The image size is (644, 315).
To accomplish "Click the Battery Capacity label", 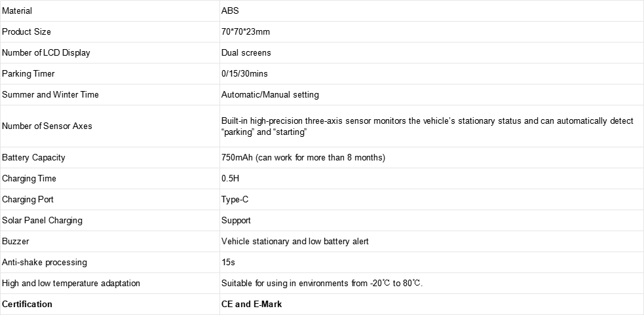I will pos(33,158).
